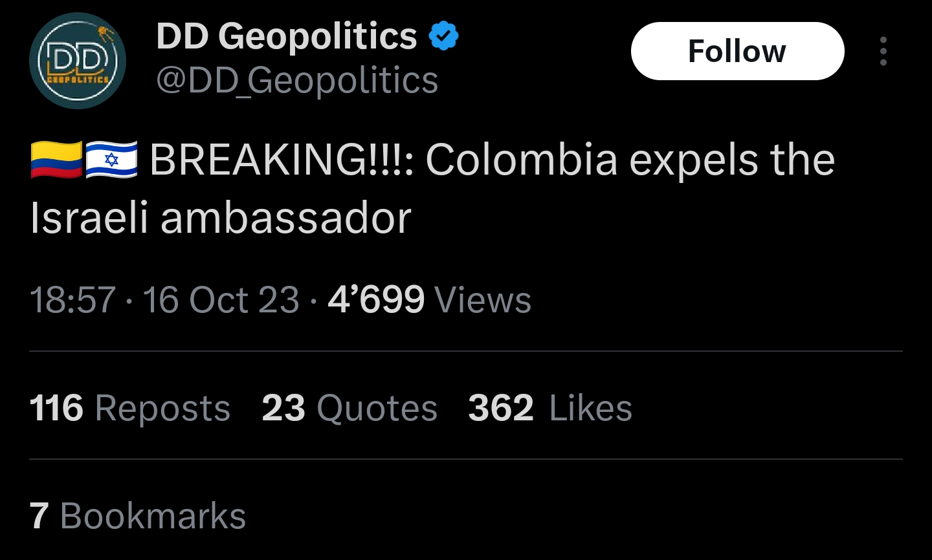Click the word BREAKING in the post
The height and width of the screenshot is (560, 932).
coord(259,160)
